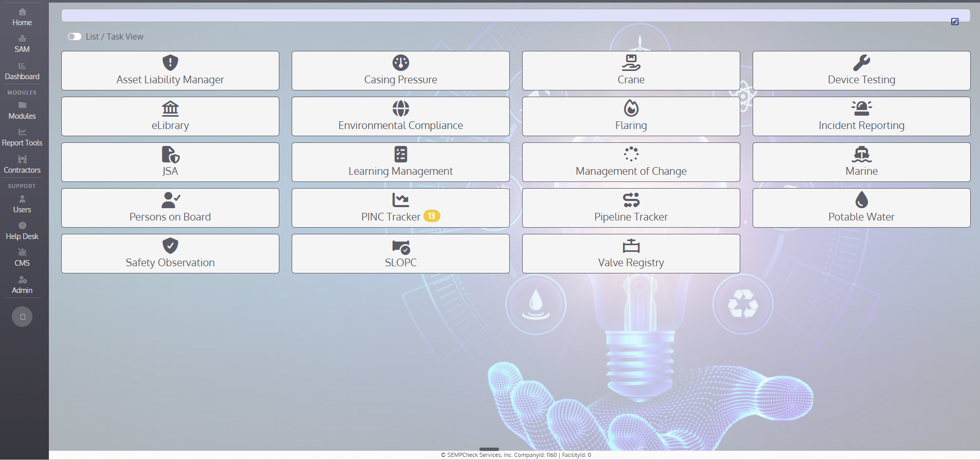Viewport: 980px width, 460px height.
Task: Click the Potable Water droplet icon
Action: tap(862, 200)
